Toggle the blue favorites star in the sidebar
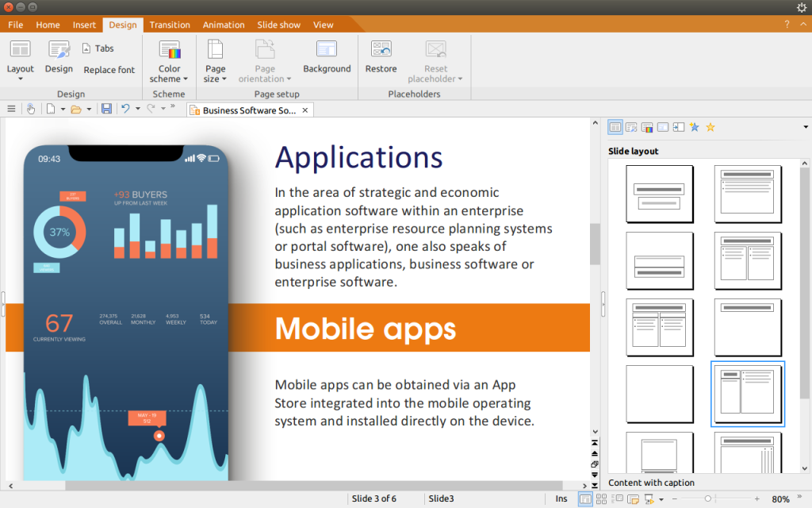The height and width of the screenshot is (508, 812). pos(693,127)
